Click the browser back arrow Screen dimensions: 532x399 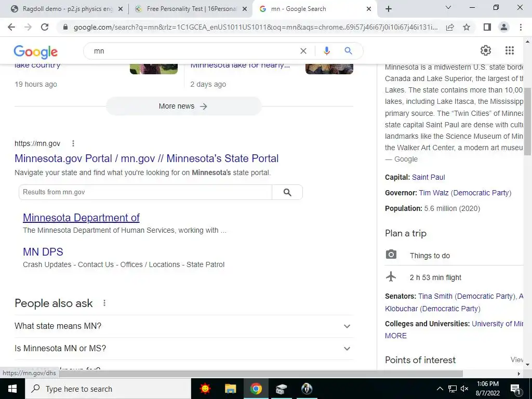click(11, 27)
